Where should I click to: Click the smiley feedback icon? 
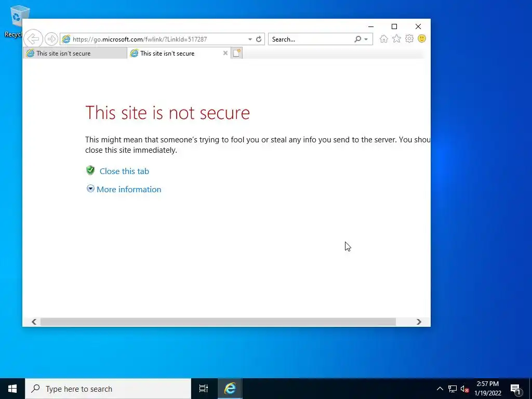[422, 38]
